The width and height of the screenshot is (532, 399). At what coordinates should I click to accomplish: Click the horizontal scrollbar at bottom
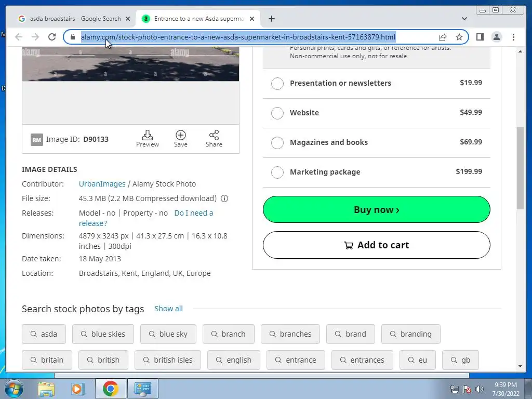coord(262,375)
